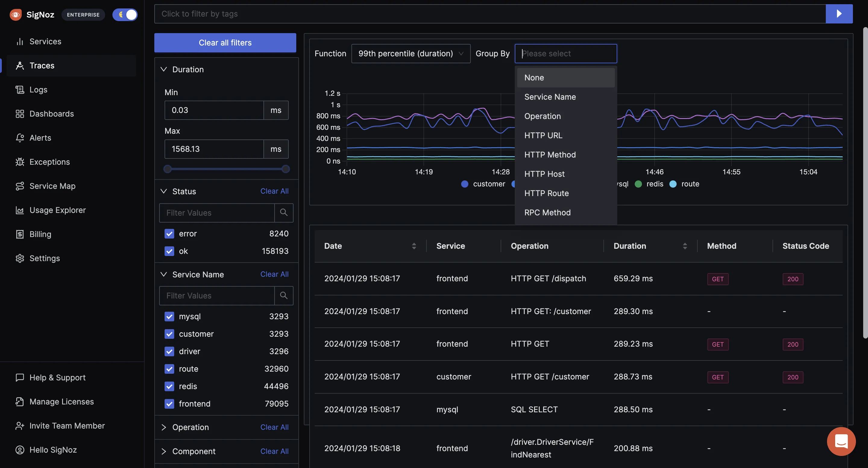Click the Hello SigNoz user icon
The height and width of the screenshot is (468, 868).
(20, 450)
